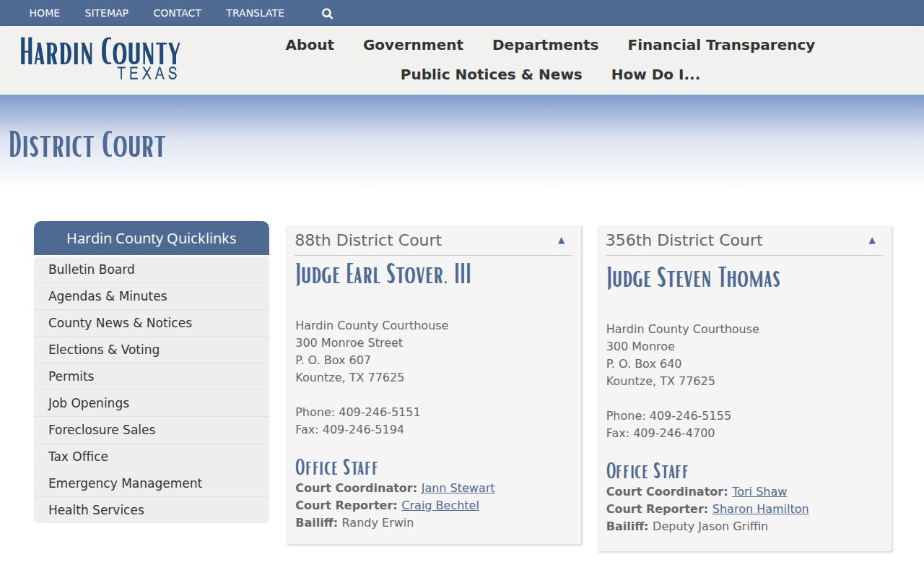Screen dimensions: 924x578
Task: Open the SITEMAP link
Action: tap(107, 13)
